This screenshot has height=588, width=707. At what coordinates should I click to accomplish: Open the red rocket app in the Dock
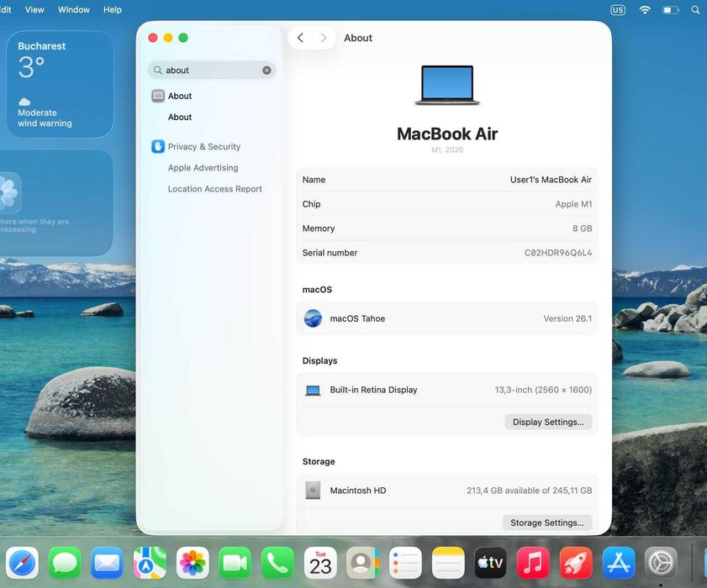[576, 562]
